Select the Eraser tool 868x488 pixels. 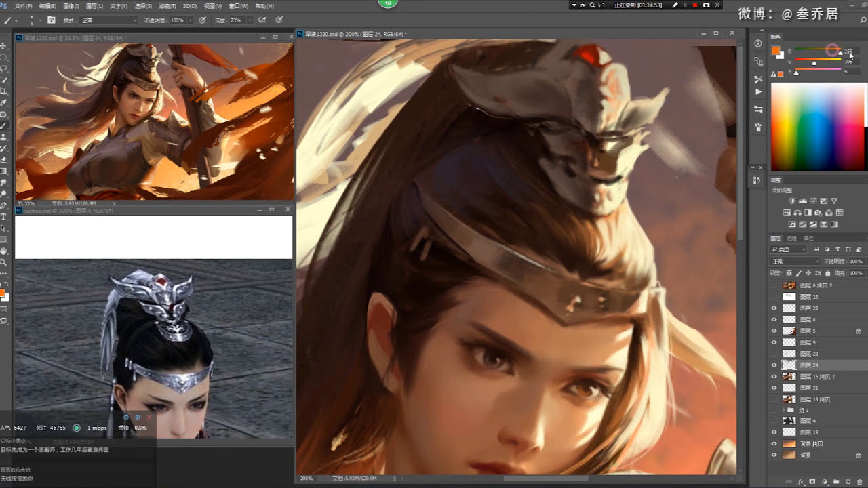pyautogui.click(x=3, y=159)
